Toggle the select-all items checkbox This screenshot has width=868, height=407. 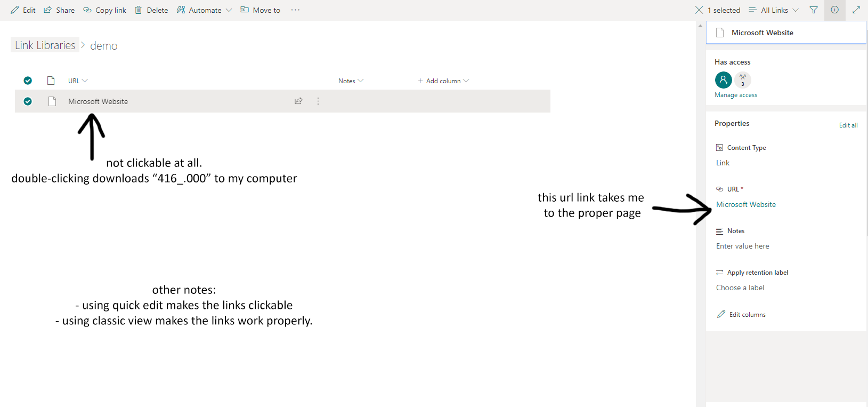[28, 81]
